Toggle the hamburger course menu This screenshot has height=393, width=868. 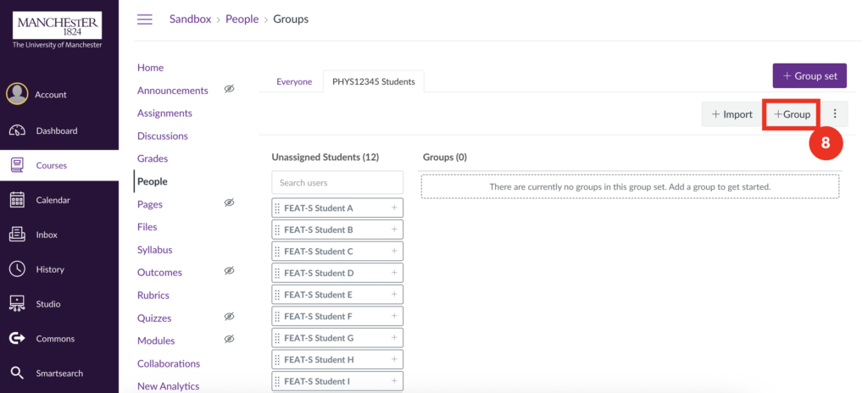click(145, 19)
